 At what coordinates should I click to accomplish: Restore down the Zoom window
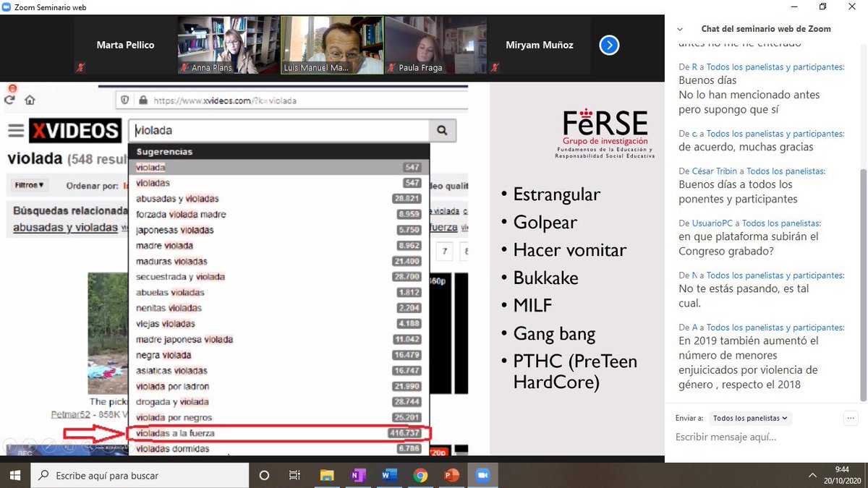coord(822,7)
